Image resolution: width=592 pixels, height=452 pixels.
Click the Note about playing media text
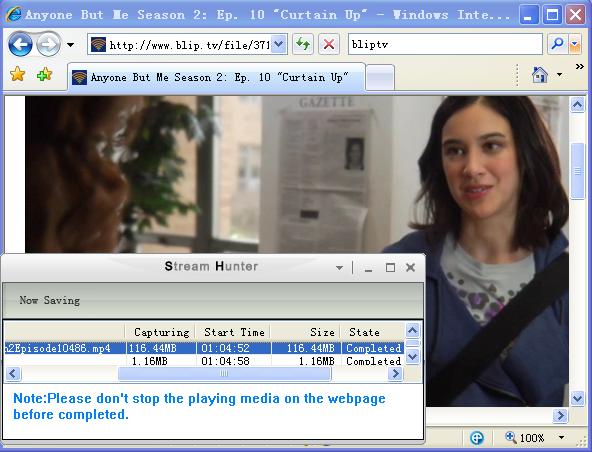[x=199, y=406]
